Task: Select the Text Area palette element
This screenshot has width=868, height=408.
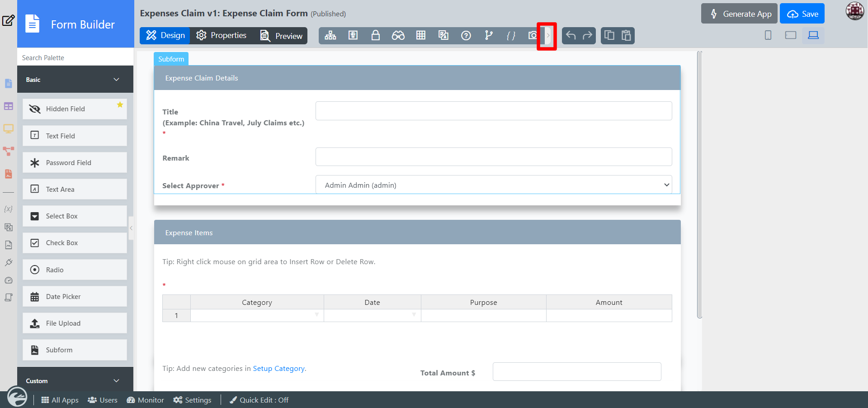Action: (x=75, y=189)
